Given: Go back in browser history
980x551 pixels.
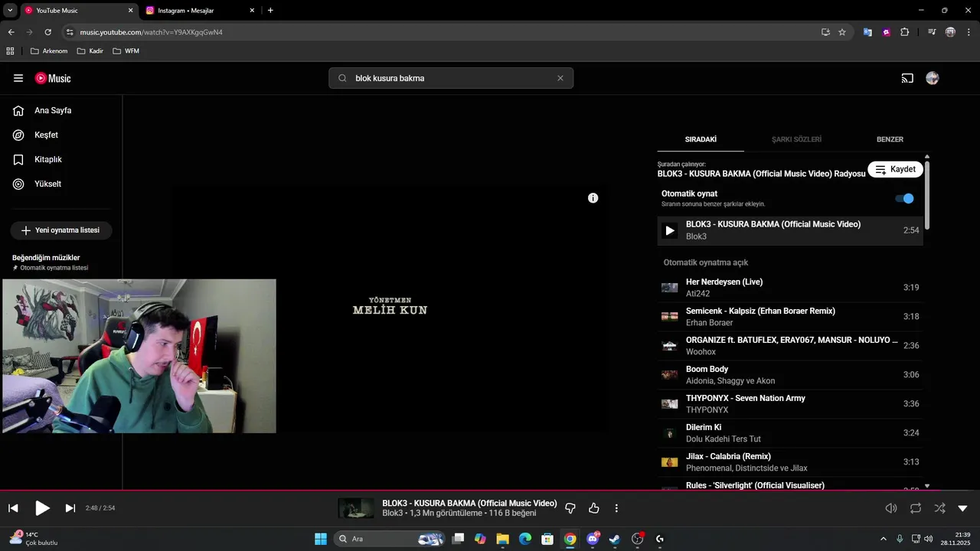Looking at the screenshot, I should 11,32.
